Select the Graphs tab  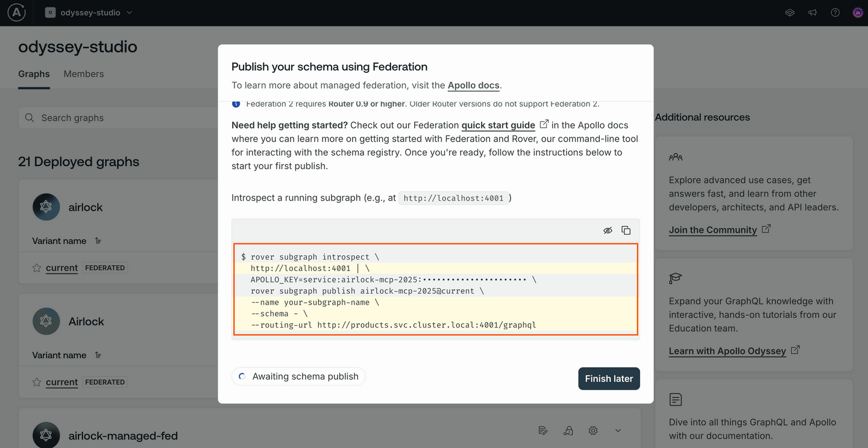[34, 73]
